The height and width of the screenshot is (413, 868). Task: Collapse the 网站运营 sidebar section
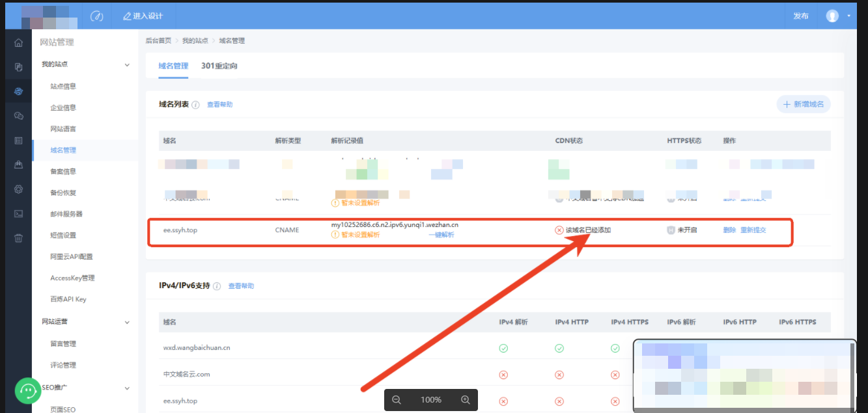coord(127,322)
